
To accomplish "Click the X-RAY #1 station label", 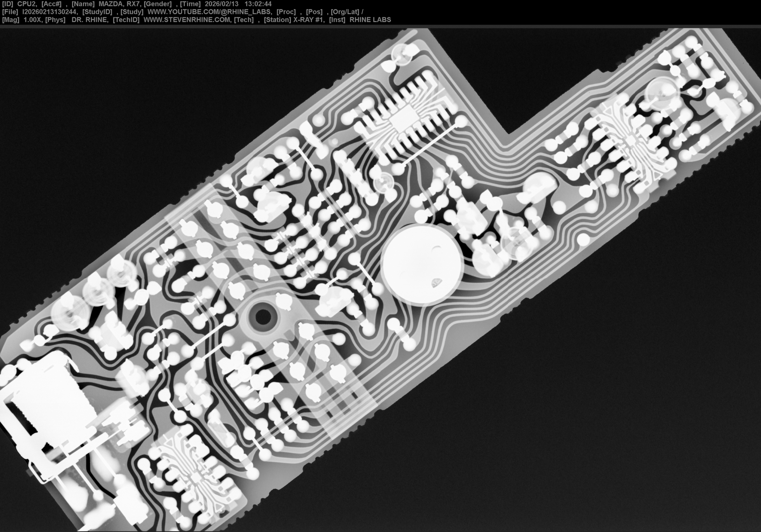I will pyautogui.click(x=309, y=20).
